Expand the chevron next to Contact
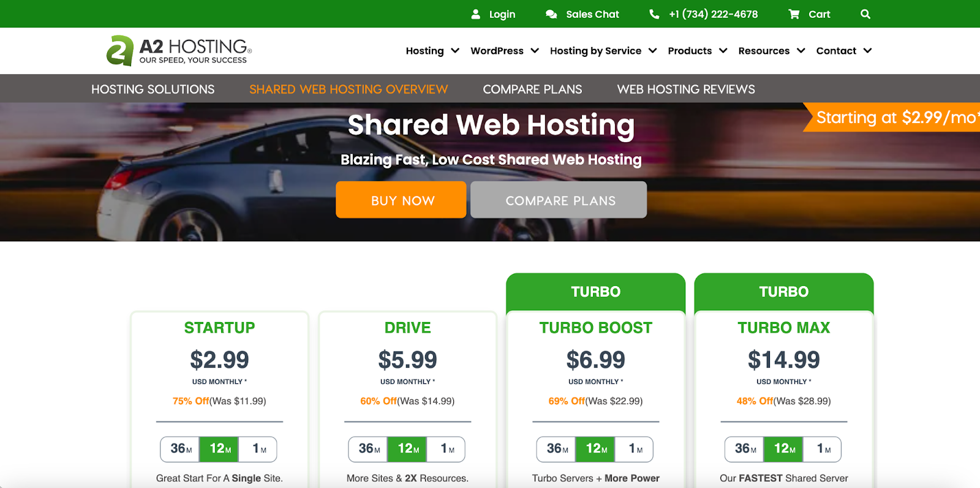Image resolution: width=980 pixels, height=488 pixels. pyautogui.click(x=867, y=51)
